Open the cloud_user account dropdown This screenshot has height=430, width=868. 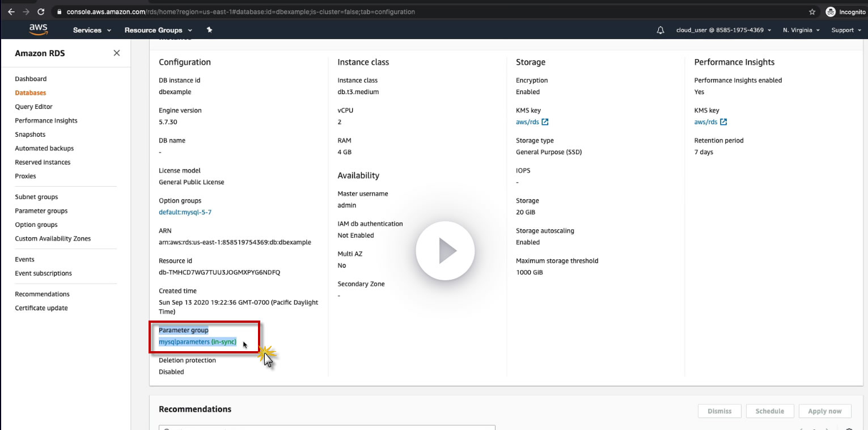[723, 30]
